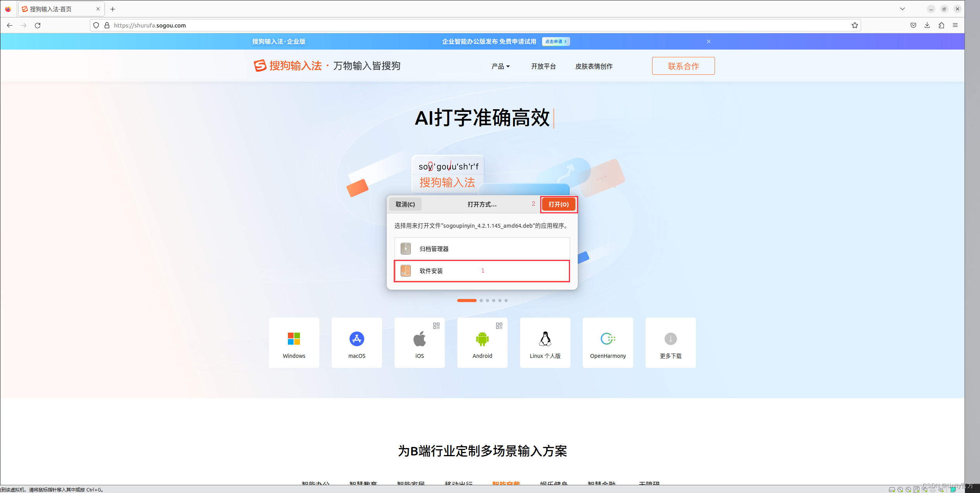
Task: Click the Sogou logo in the header
Action: [x=260, y=65]
